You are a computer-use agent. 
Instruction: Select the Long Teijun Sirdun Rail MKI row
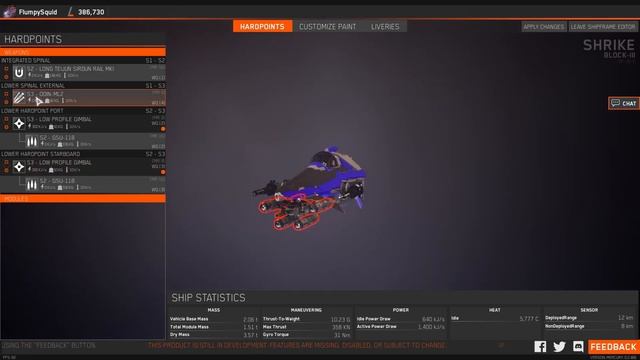click(x=89, y=73)
